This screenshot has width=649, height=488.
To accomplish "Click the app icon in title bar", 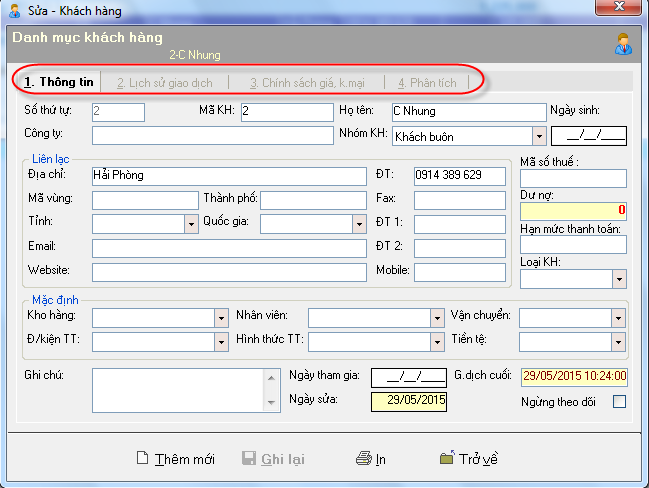I will coord(14,9).
